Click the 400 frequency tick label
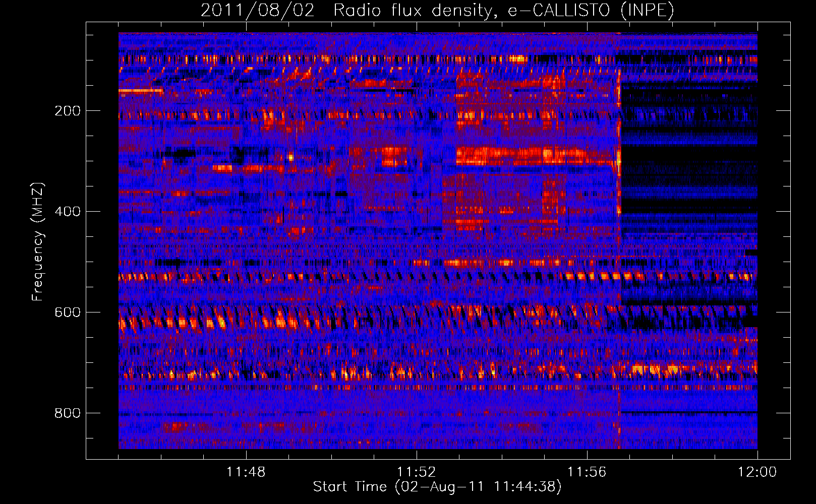 (67, 212)
